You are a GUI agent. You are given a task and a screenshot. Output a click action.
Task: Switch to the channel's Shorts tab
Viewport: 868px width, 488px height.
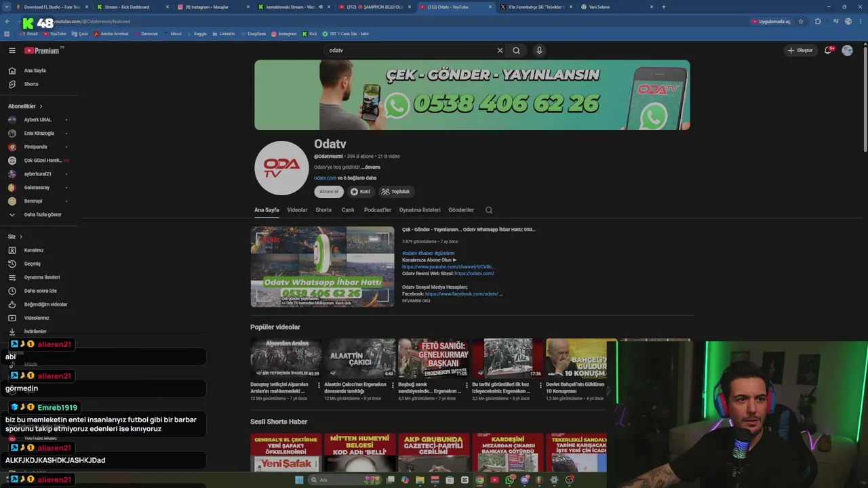323,210
